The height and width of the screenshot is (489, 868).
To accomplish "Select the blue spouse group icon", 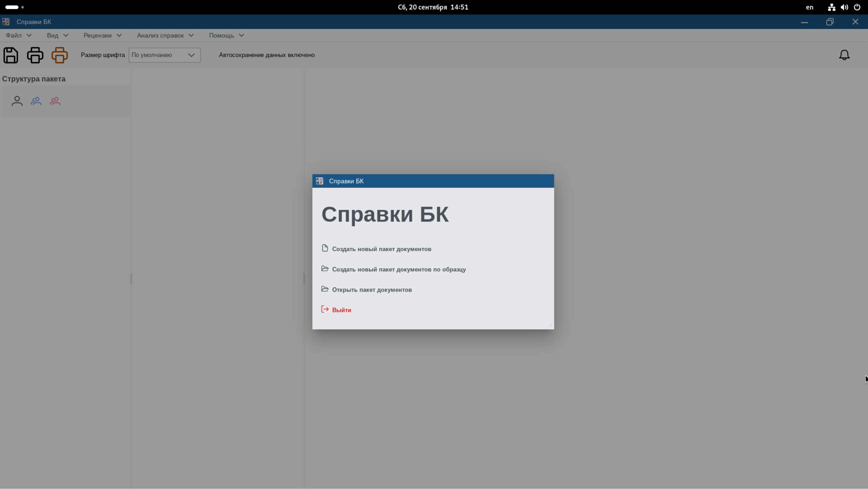I will click(36, 101).
